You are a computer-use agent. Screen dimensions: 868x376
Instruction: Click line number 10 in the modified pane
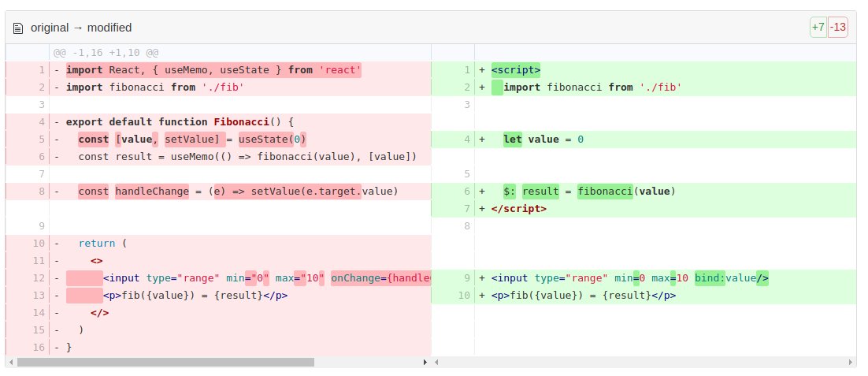click(x=464, y=296)
